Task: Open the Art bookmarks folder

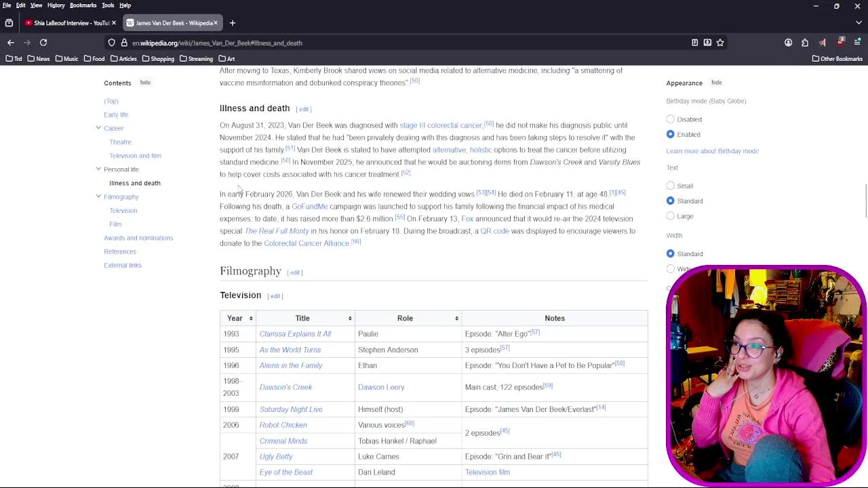Action: coord(226,59)
